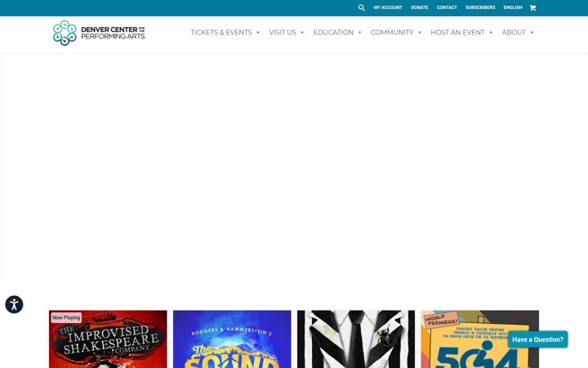This screenshot has width=588, height=368.
Task: Expand arrow next to Community
Action: 420,33
